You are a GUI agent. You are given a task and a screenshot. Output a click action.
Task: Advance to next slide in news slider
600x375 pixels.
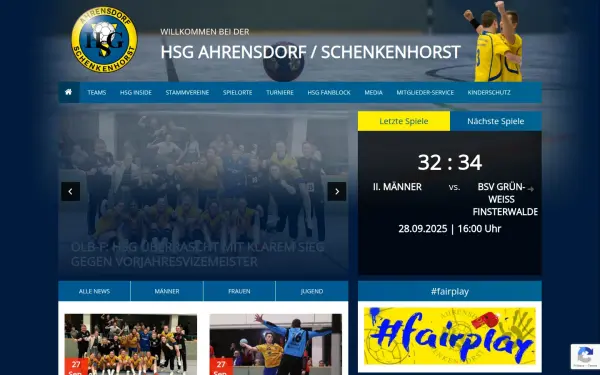[337, 191]
